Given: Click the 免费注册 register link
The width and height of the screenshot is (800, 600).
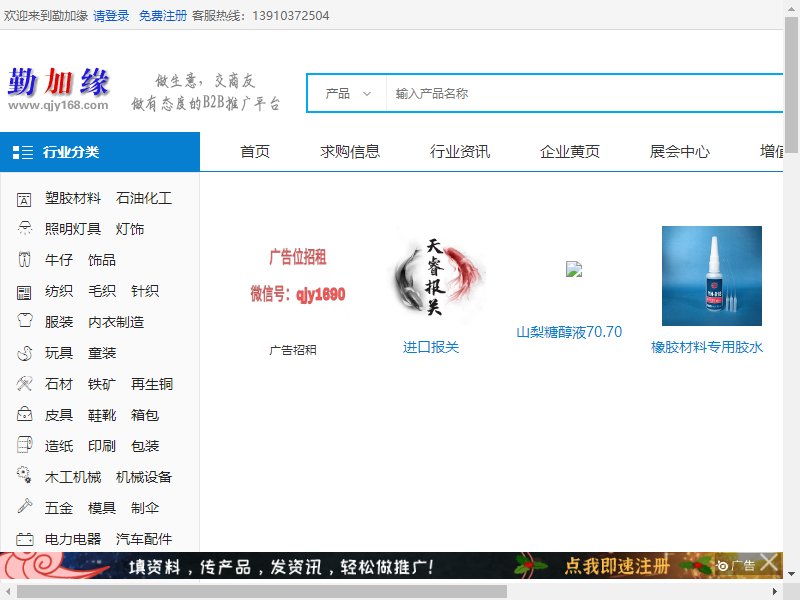Looking at the screenshot, I should [163, 16].
